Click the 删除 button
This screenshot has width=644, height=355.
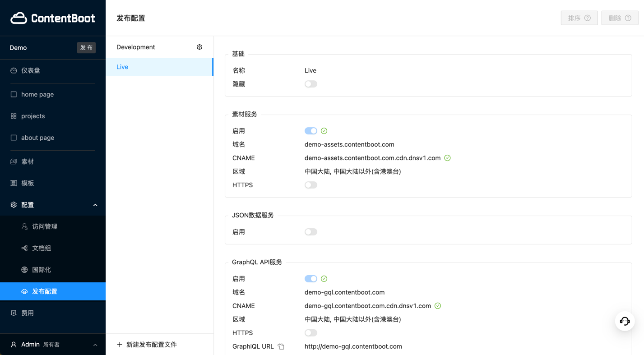(620, 18)
